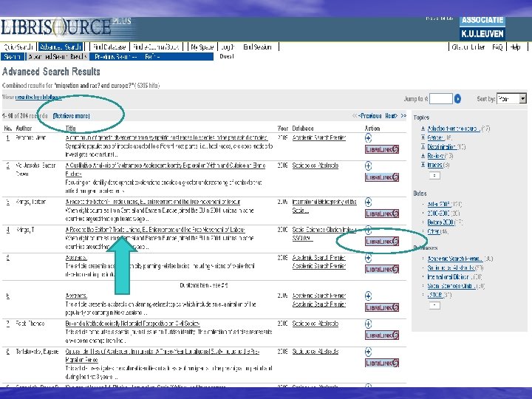Select the Advanced Search Results sub-tab
The image size is (532, 399).
click(58, 57)
